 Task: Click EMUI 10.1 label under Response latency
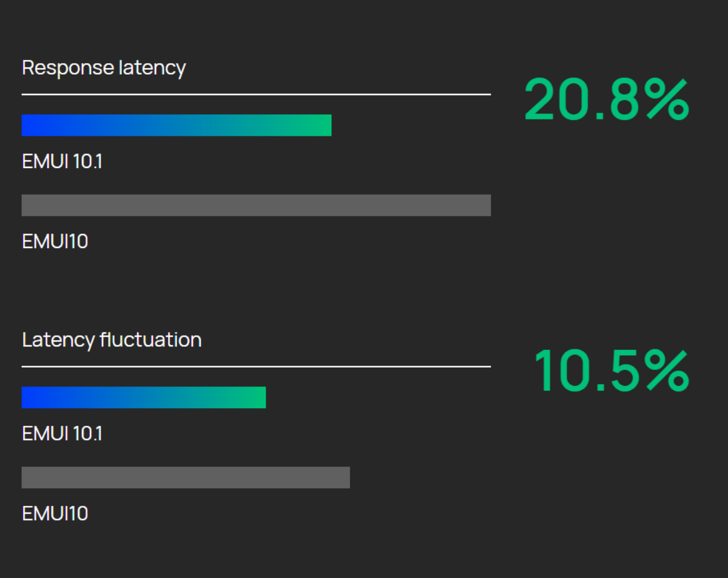[x=62, y=162]
